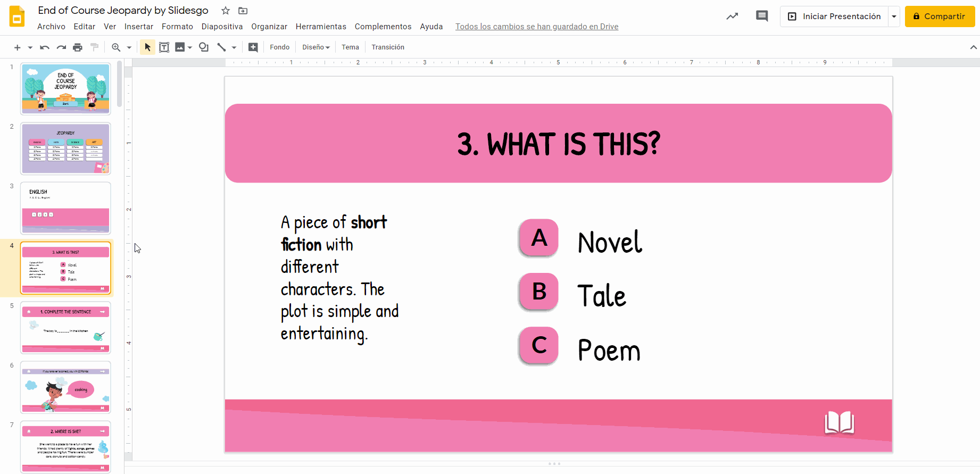980x474 pixels.
Task: Click the pink B answer button
Action: 539,292
